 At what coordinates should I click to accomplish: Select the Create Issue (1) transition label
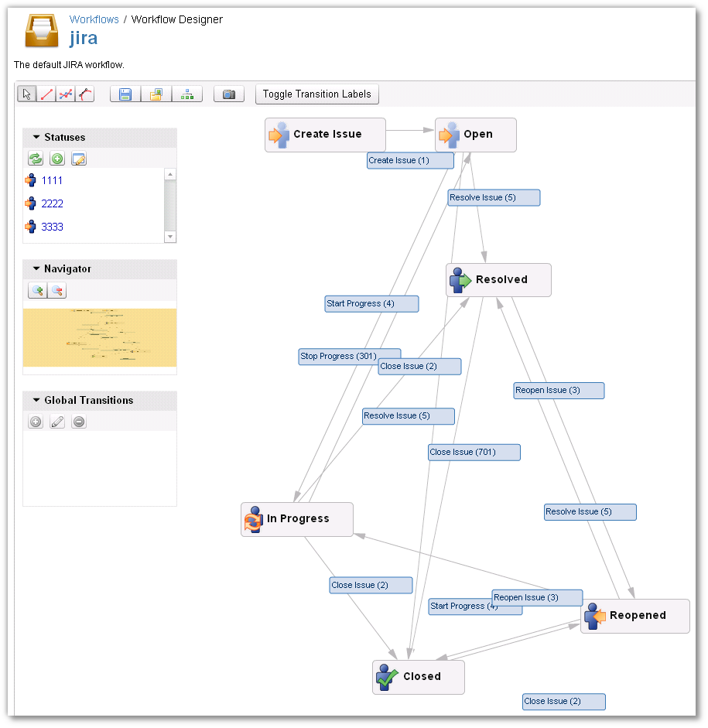pos(410,161)
